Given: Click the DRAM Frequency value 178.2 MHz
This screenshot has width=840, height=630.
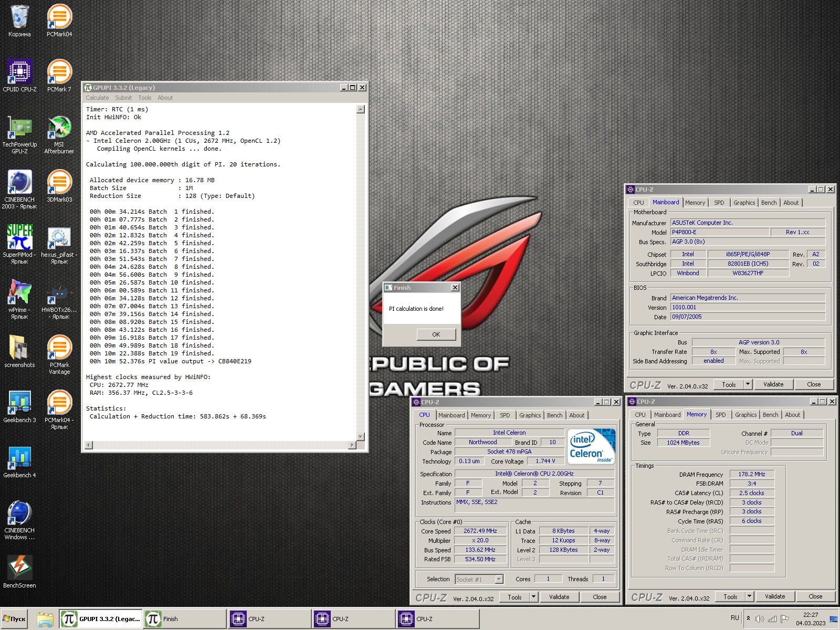Looking at the screenshot, I should pos(752,474).
